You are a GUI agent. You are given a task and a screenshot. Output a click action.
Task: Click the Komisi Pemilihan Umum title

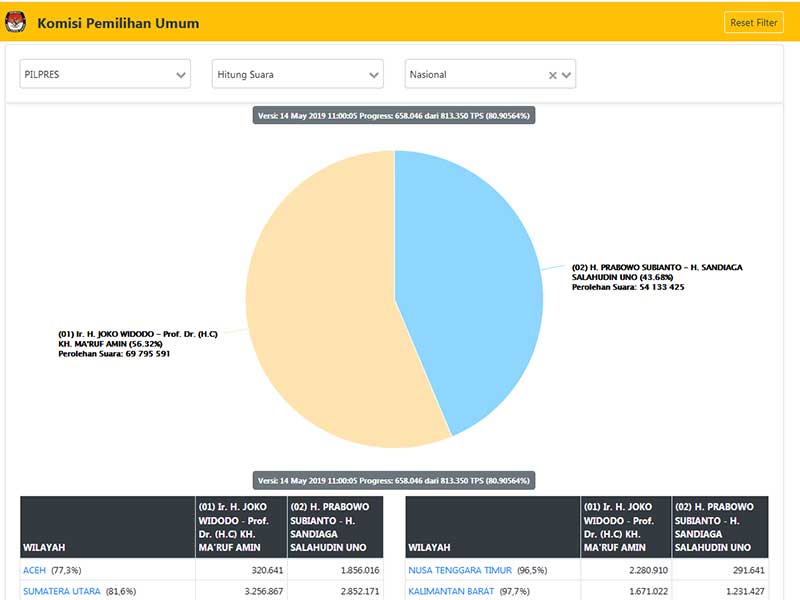[118, 23]
